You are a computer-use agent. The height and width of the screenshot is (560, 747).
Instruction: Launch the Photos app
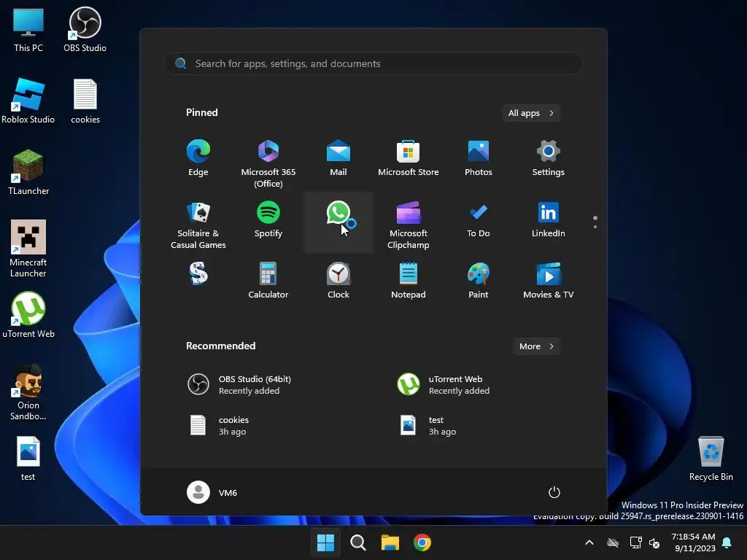pyautogui.click(x=479, y=158)
